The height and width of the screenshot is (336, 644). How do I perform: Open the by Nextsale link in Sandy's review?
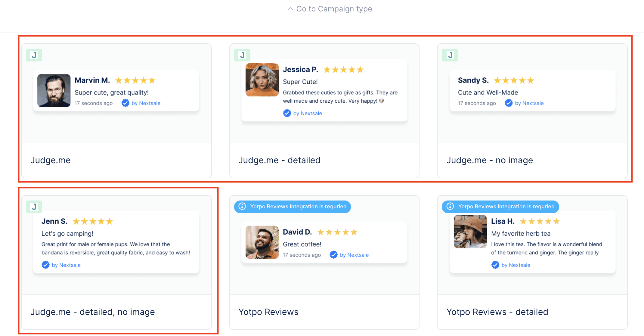point(529,103)
